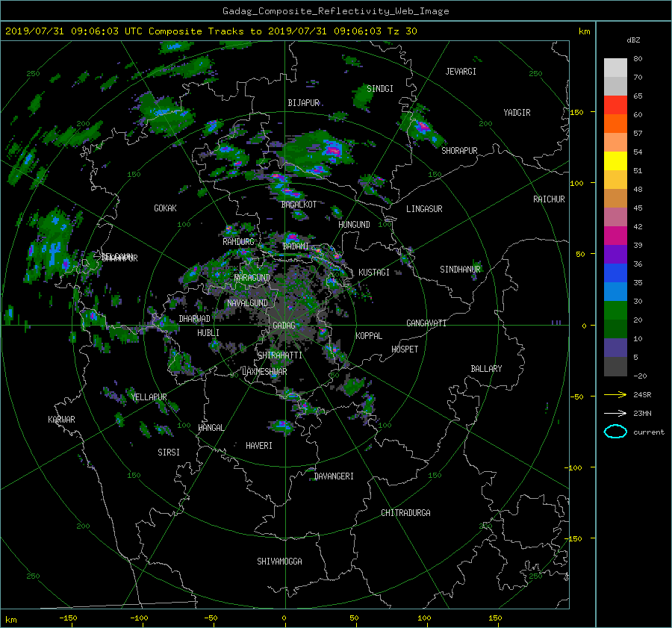Click the DAVANGERI city label
The width and height of the screenshot is (672, 628).
334,476
